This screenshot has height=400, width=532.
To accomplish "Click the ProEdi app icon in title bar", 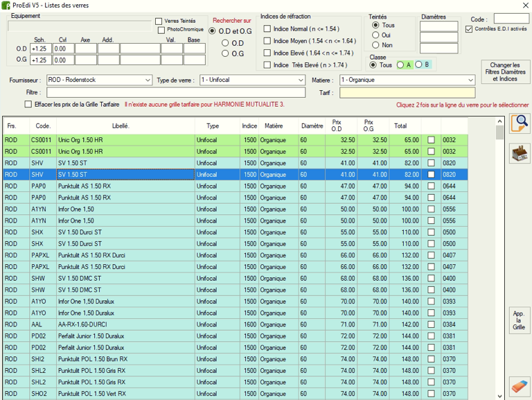I will click(6, 6).
